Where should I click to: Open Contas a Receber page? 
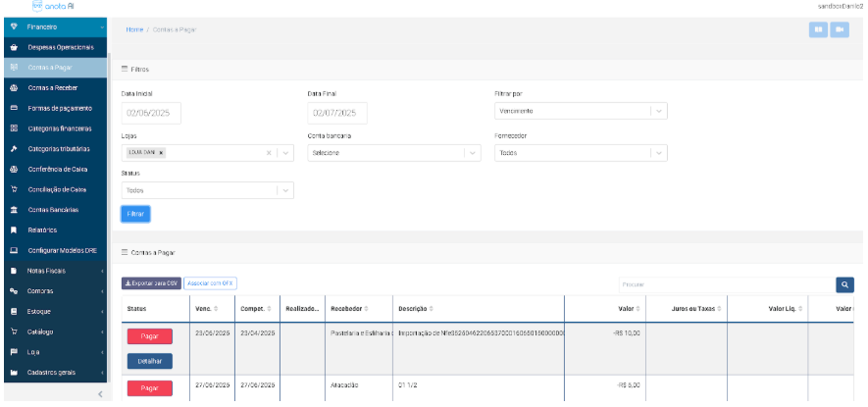(x=55, y=88)
